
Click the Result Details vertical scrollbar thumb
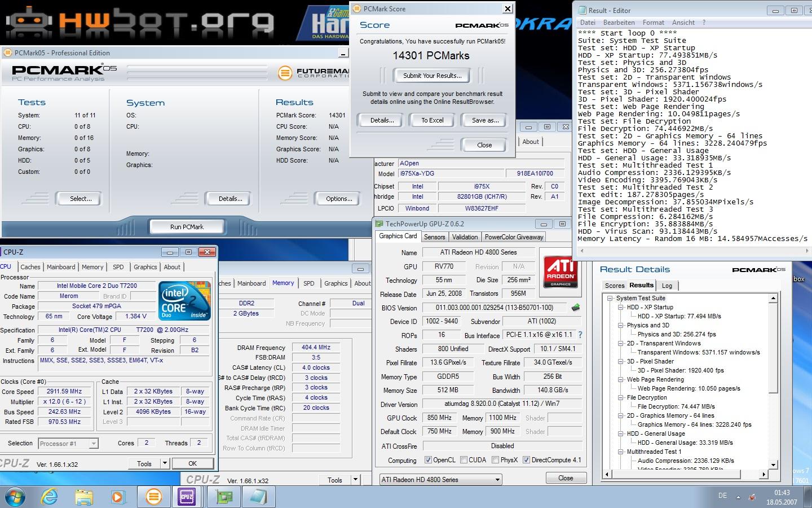[774, 348]
